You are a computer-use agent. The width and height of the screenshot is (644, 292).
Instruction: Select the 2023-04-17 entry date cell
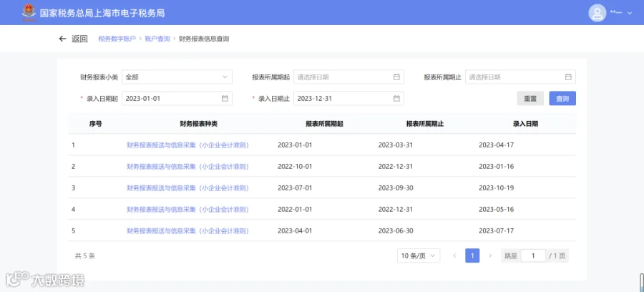[496, 145]
